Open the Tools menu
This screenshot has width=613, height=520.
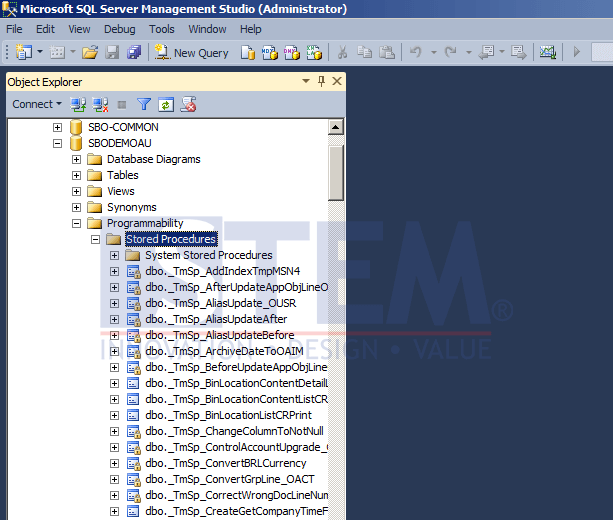click(161, 29)
